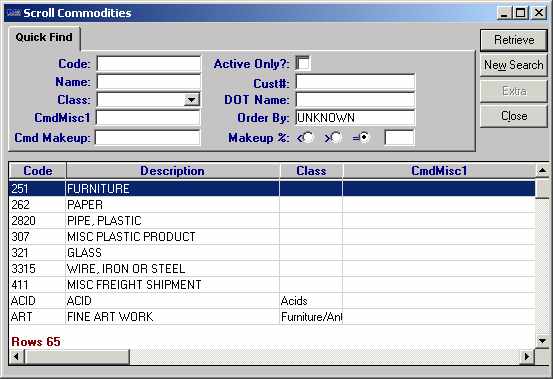Click the Retrieve button
553x379 pixels.
(x=514, y=40)
